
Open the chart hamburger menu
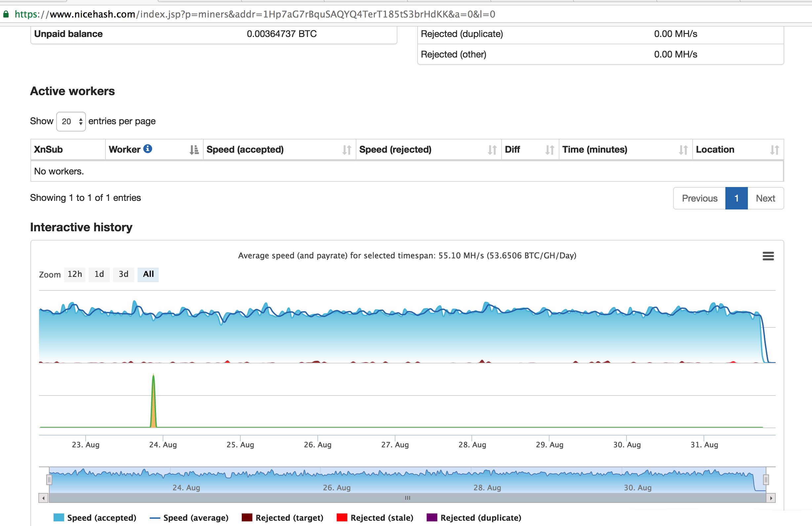[768, 256]
